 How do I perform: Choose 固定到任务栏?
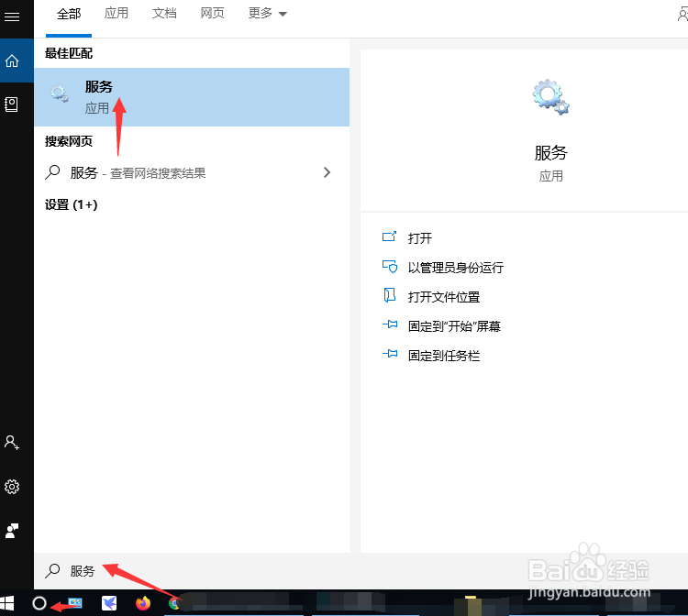(444, 356)
